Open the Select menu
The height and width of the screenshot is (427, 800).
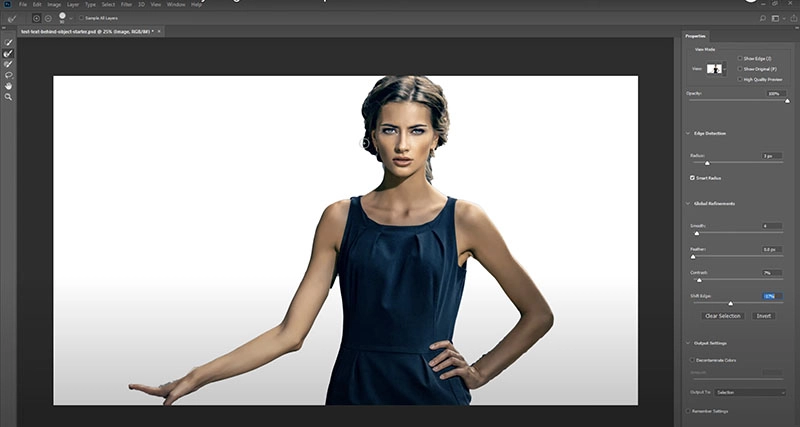click(x=108, y=5)
